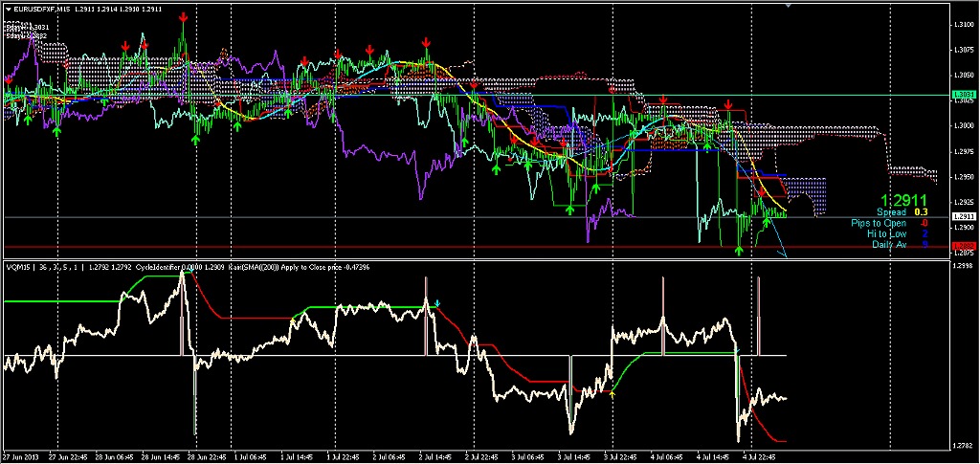The image size is (980, 464).
Task: Click the yellow arrow where the indicator line turns green near 3 Jul 22:45
Action: [612, 394]
